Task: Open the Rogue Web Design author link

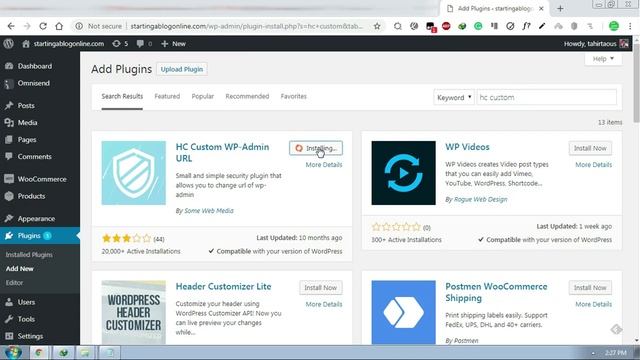Action: [480, 200]
